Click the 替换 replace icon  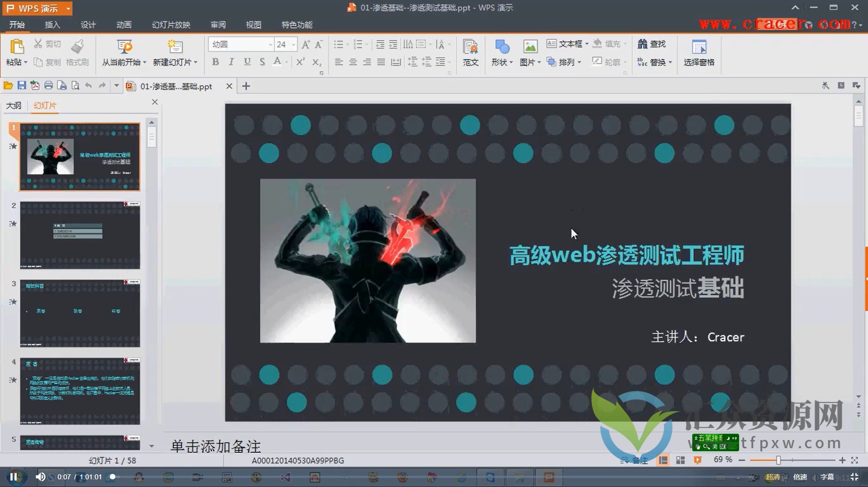(652, 62)
